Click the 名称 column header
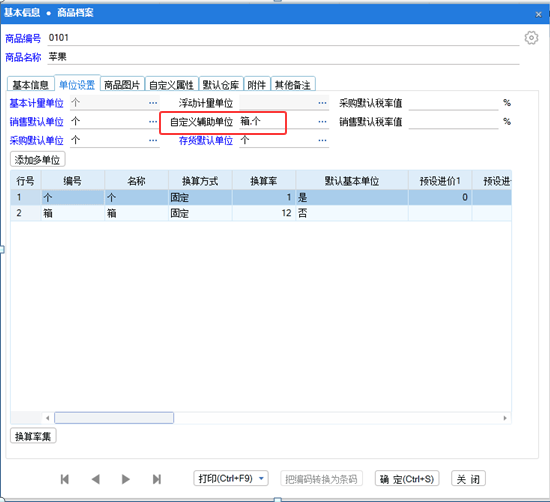 pos(136,181)
